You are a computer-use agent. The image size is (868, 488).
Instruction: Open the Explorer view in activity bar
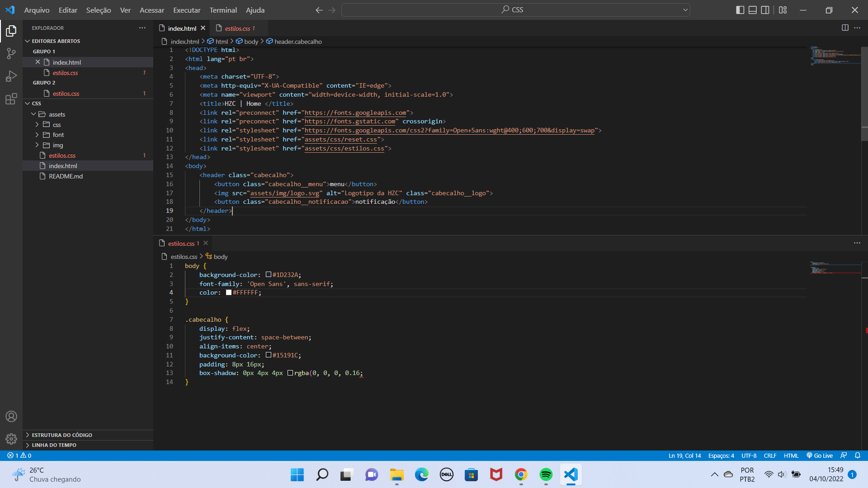pyautogui.click(x=11, y=31)
